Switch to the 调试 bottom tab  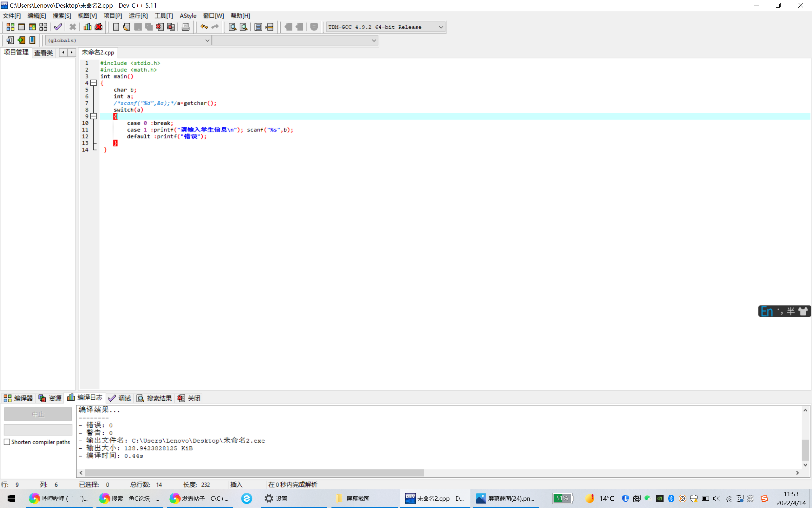pyautogui.click(x=120, y=398)
